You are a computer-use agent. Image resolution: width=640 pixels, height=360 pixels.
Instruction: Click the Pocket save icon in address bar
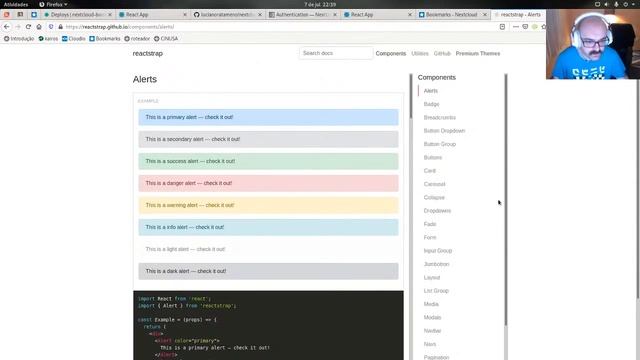[525, 27]
